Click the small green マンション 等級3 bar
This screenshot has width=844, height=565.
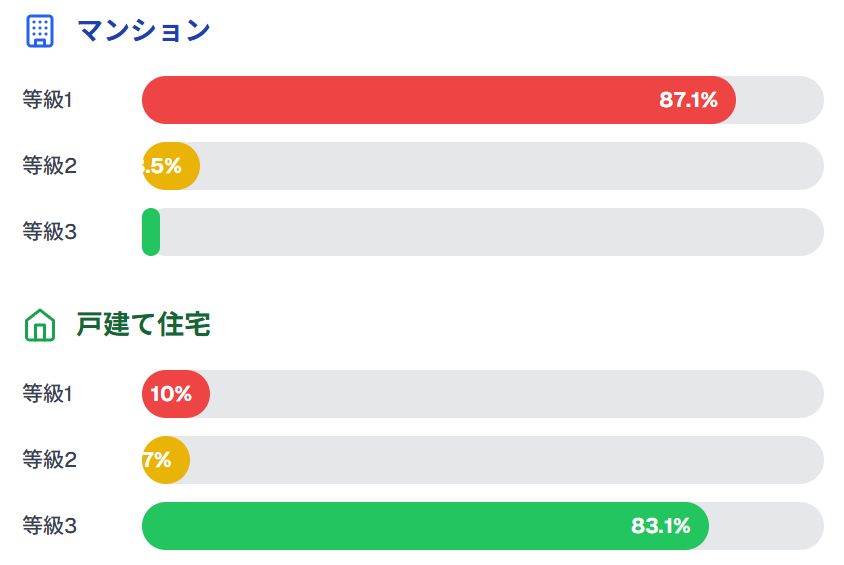[151, 232]
